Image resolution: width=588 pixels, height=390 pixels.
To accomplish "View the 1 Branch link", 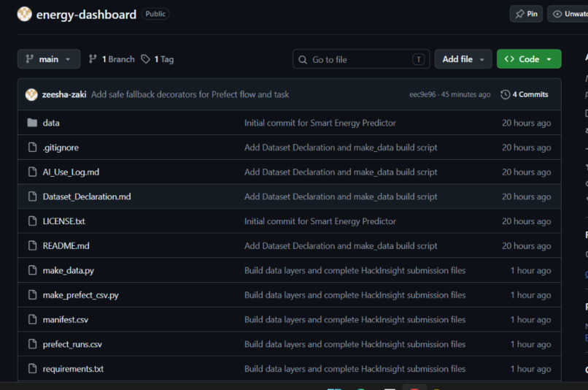I will pos(112,59).
